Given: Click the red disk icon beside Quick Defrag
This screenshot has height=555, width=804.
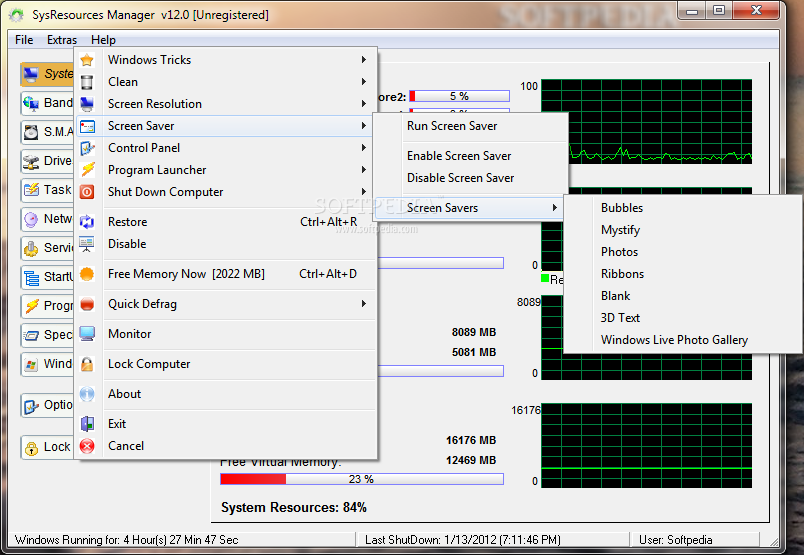Looking at the screenshot, I should pyautogui.click(x=87, y=304).
